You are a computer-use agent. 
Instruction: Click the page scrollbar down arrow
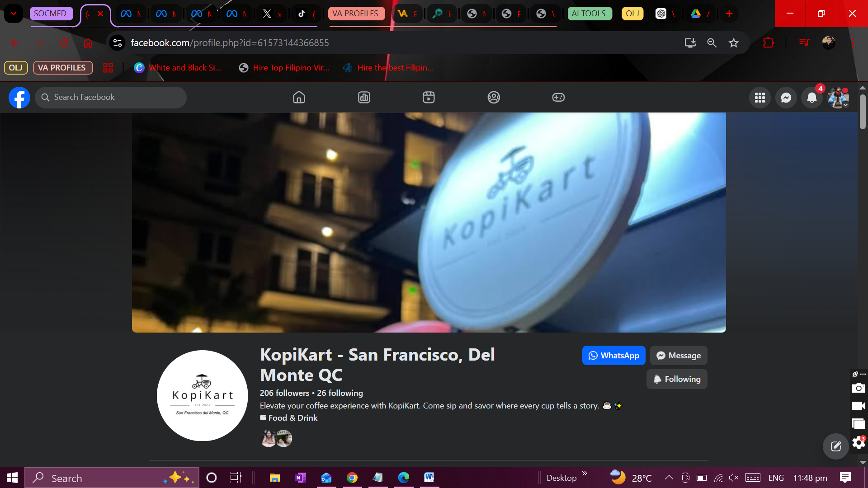(x=863, y=462)
